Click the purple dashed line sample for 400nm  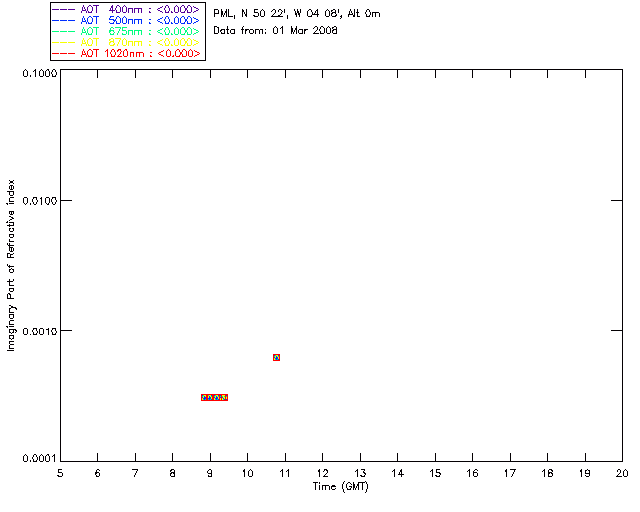pyautogui.click(x=64, y=9)
